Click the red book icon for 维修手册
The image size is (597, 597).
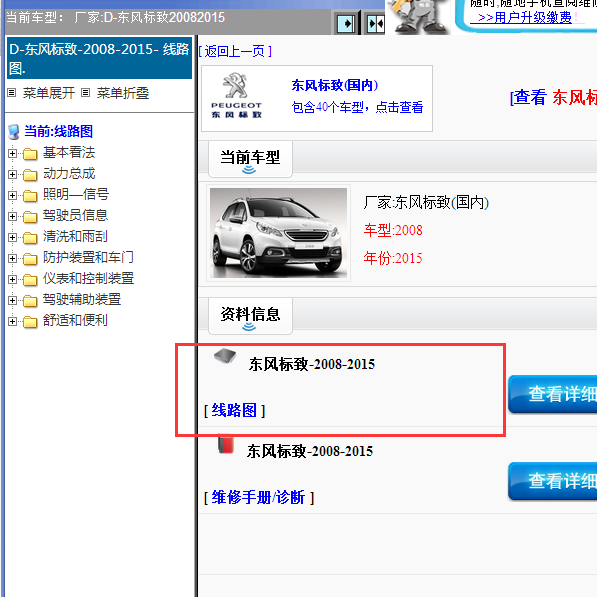click(225, 444)
